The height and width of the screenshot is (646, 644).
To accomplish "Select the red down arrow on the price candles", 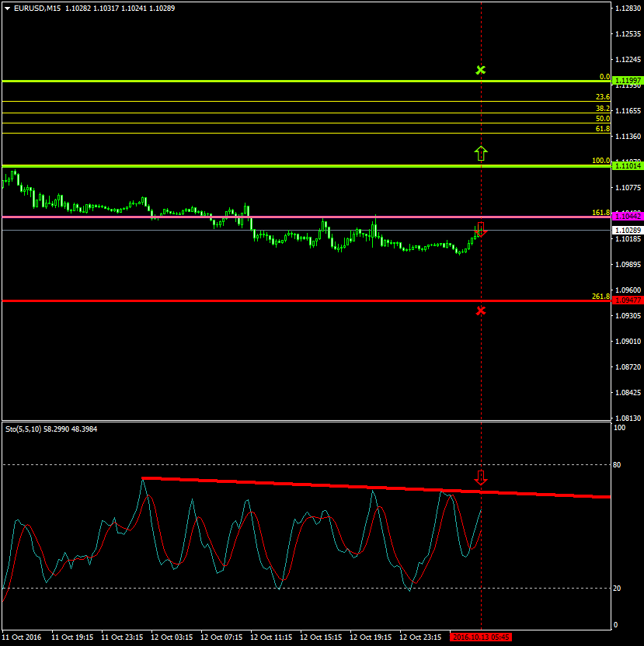I will 481,228.
